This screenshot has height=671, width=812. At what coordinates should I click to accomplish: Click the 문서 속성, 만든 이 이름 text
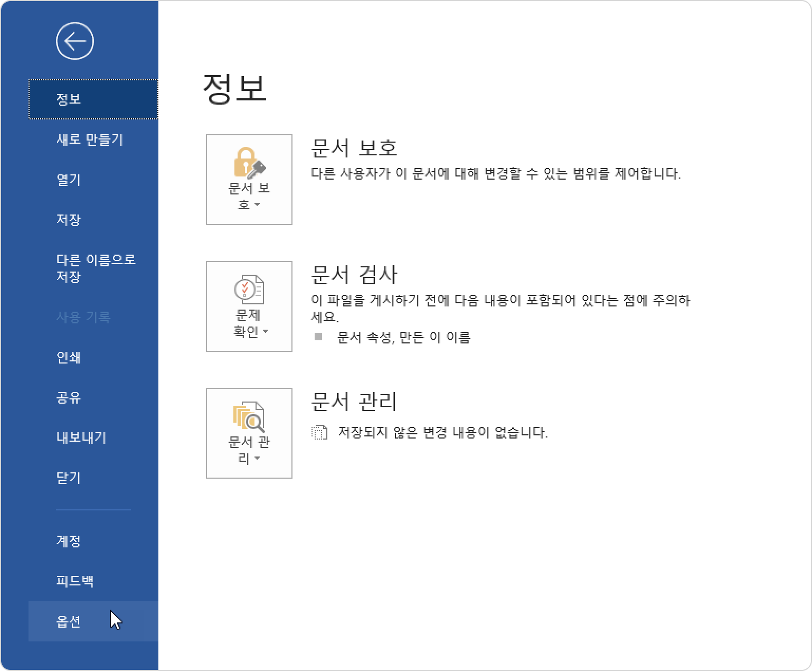pos(403,337)
